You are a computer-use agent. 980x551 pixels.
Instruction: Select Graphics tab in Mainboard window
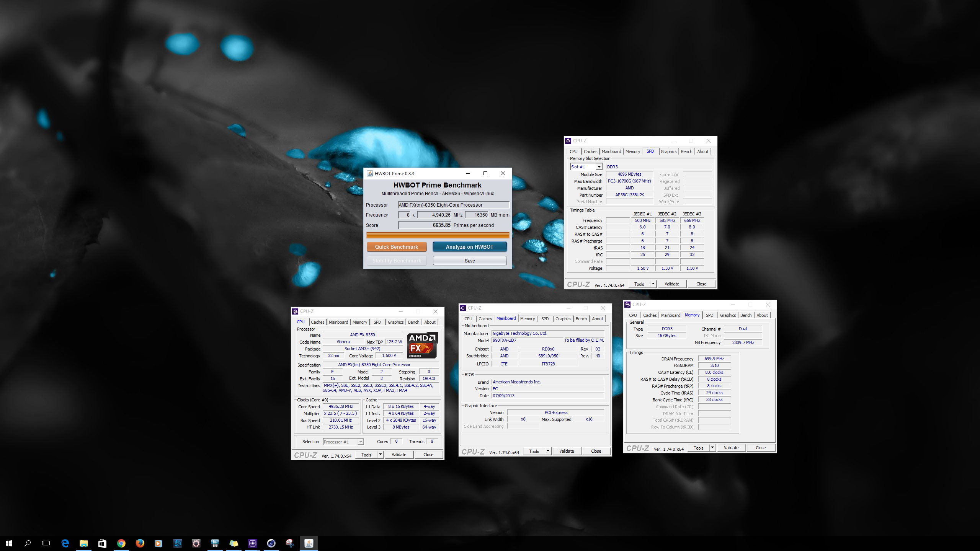563,319
